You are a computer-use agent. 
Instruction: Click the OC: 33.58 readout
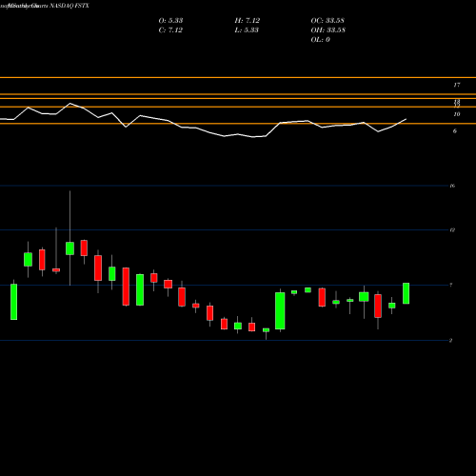327,21
